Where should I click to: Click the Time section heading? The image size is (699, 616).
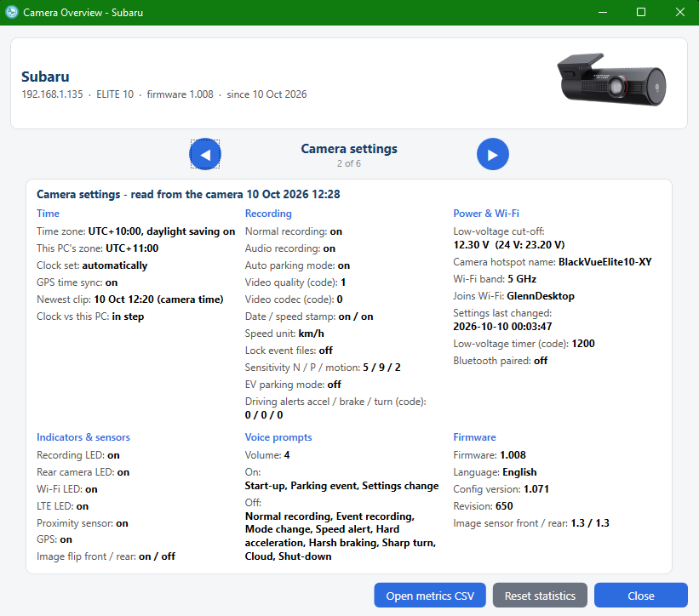pos(49,214)
